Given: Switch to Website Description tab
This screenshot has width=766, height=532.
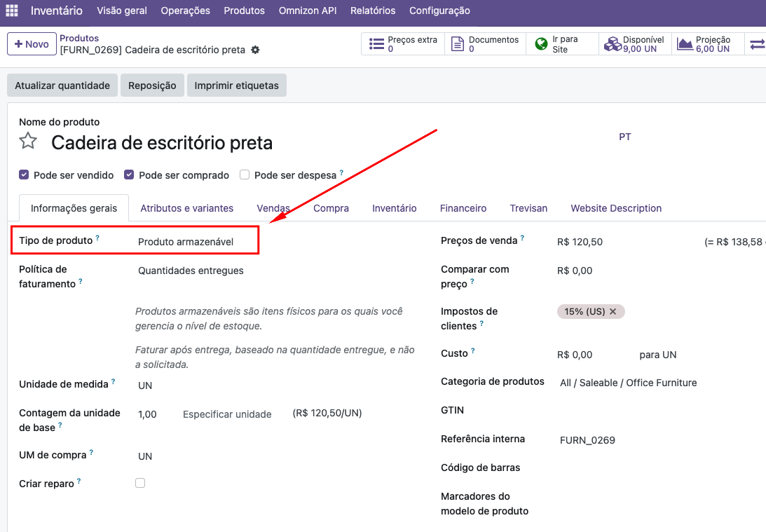Looking at the screenshot, I should (616, 208).
